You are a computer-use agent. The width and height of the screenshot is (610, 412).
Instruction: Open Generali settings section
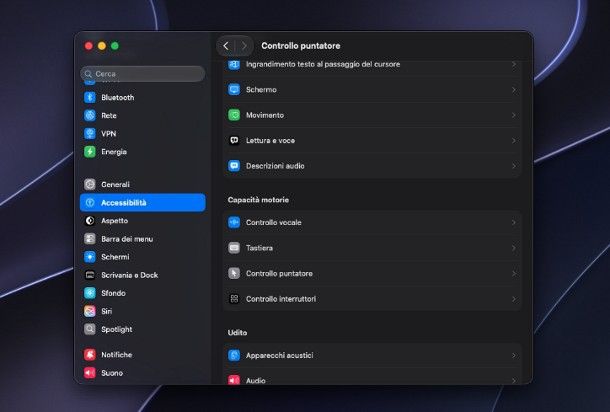click(143, 184)
